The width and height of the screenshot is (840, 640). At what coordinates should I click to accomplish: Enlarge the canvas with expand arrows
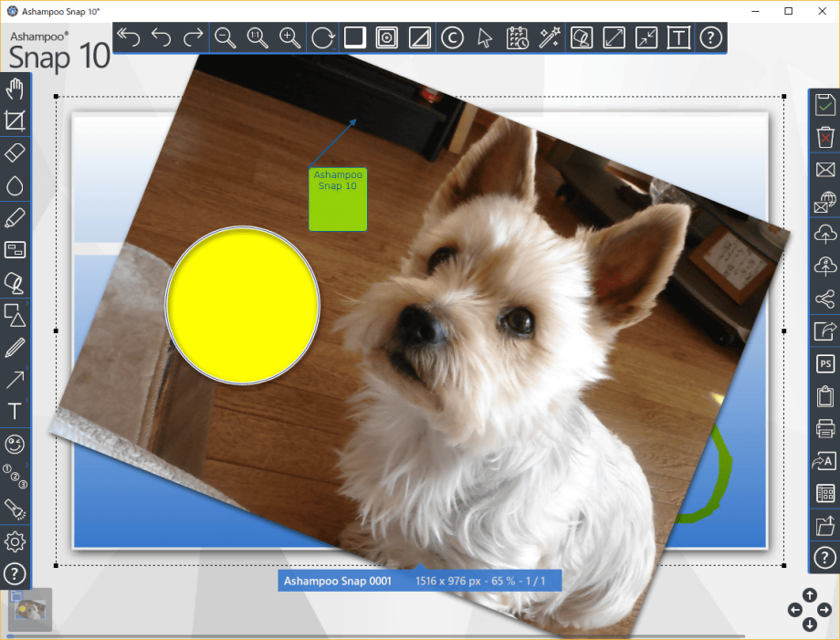pyautogui.click(x=614, y=37)
